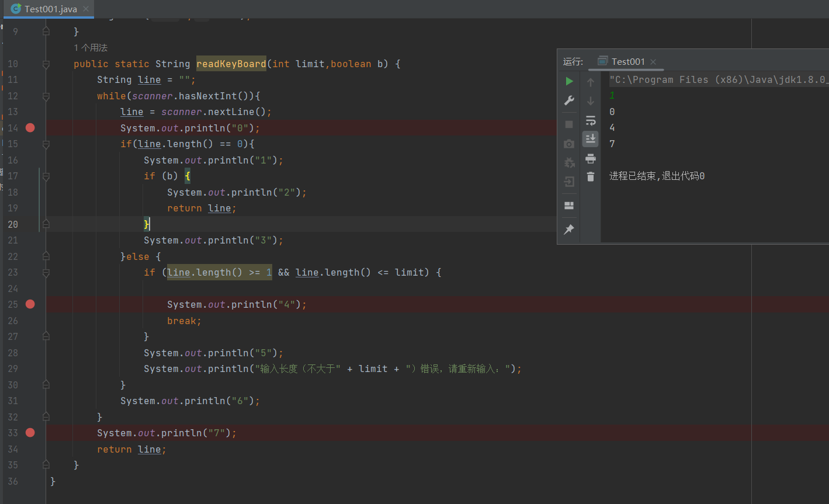
Task: Click the Java class icon on Test001.java tab
Action: point(16,9)
